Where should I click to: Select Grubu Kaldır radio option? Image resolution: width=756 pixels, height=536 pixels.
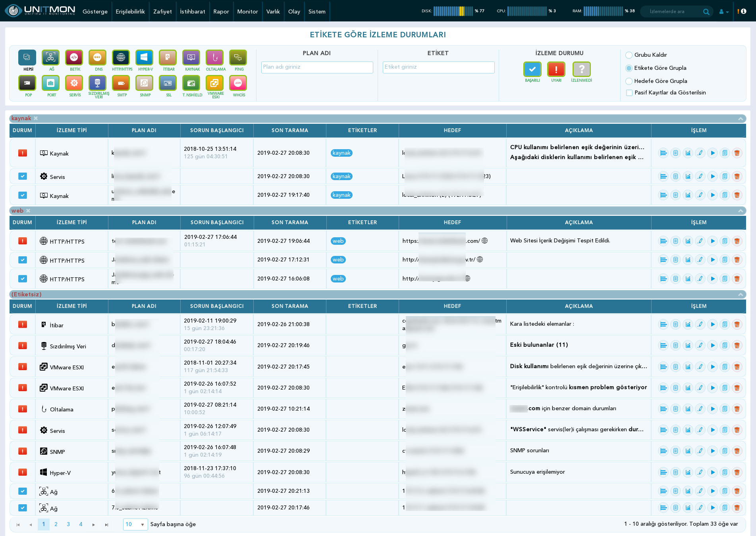tap(629, 55)
